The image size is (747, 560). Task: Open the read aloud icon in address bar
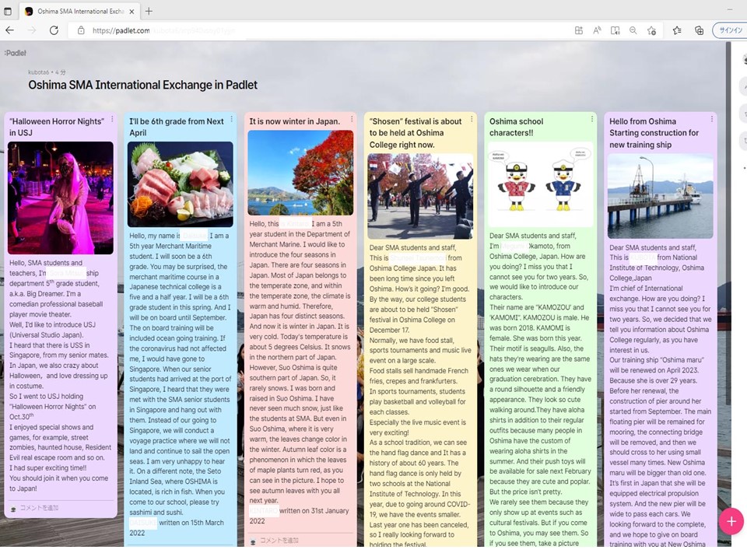[x=598, y=30]
